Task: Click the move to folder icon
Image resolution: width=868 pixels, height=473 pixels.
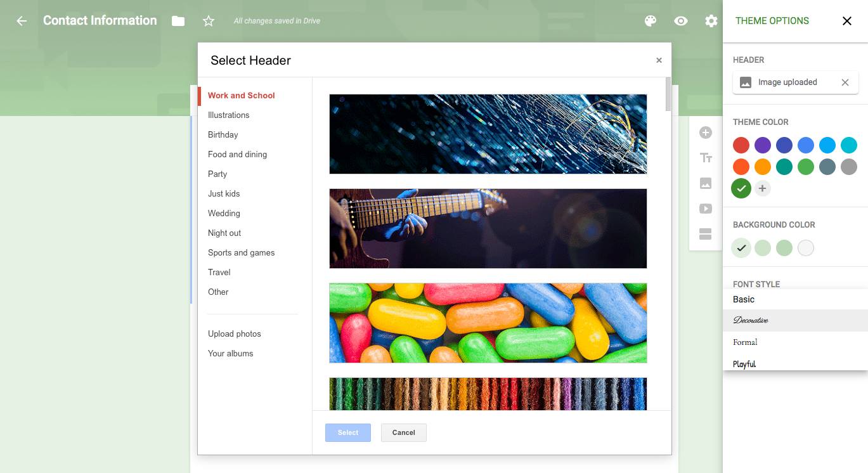Action: 178,21
